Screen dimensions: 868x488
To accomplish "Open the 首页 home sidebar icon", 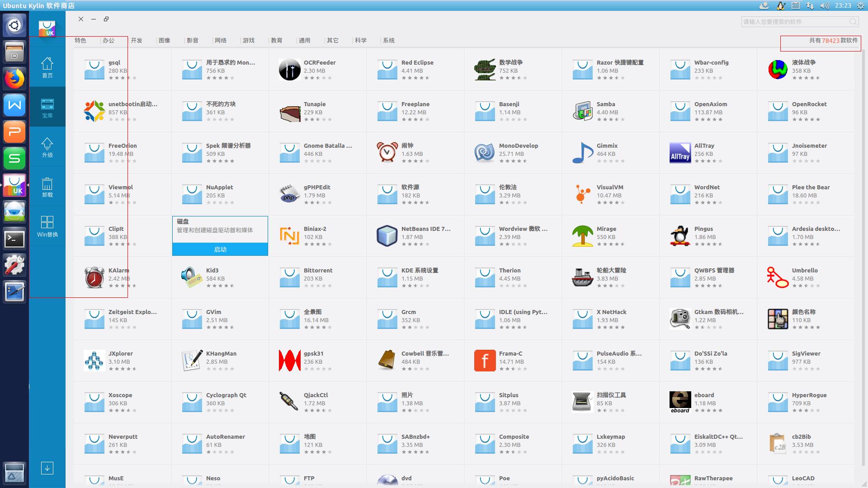I will [x=47, y=68].
